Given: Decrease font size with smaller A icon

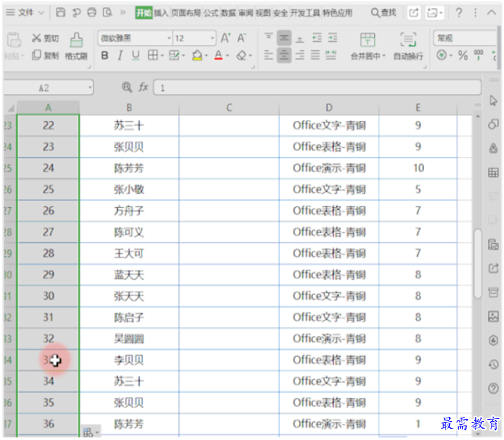Looking at the screenshot, I should 241,38.
